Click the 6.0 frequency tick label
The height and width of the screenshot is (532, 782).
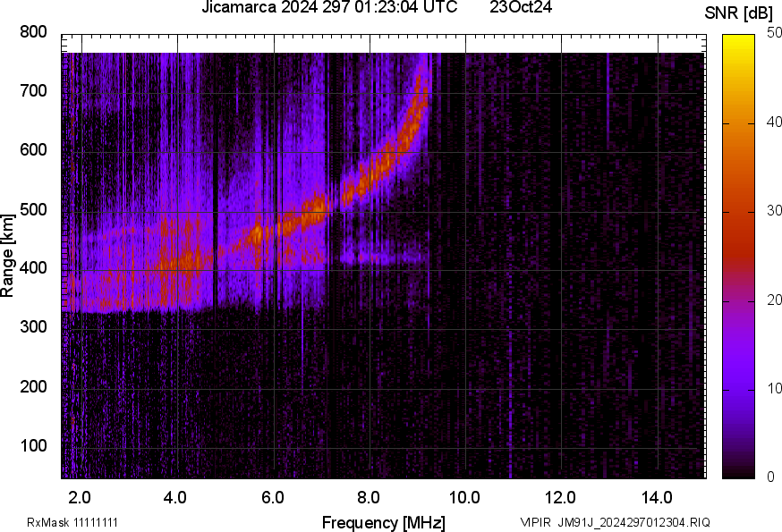(272, 498)
